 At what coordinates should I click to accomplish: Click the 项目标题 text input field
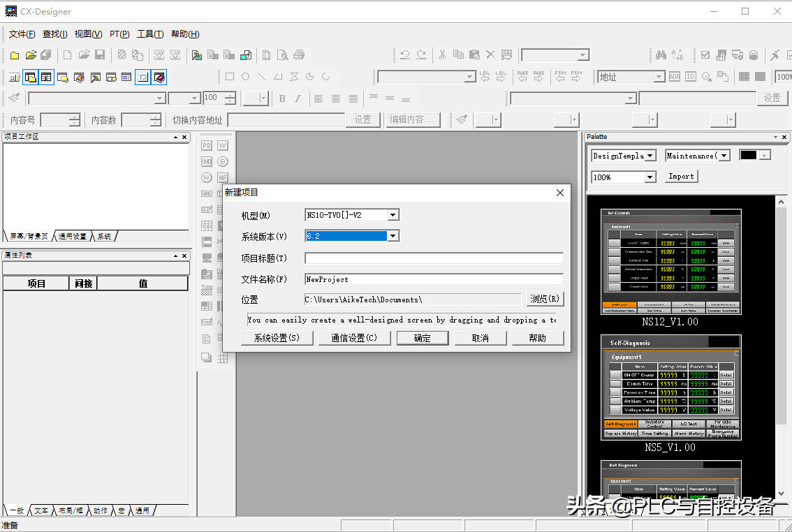434,258
